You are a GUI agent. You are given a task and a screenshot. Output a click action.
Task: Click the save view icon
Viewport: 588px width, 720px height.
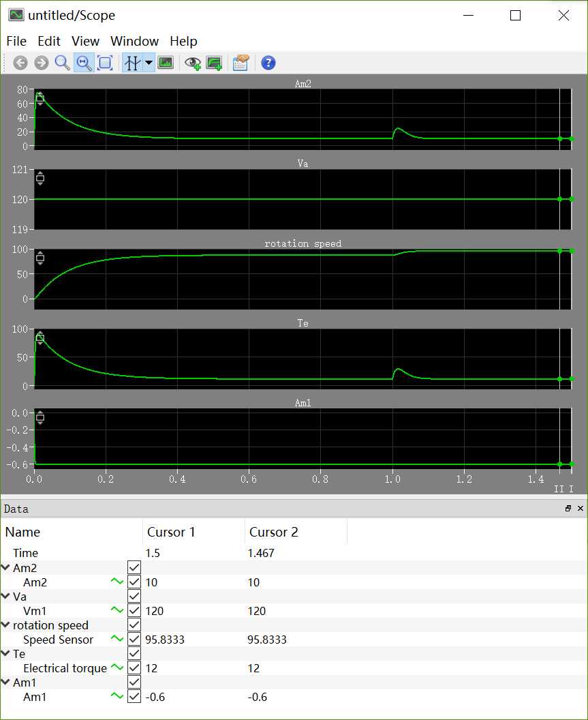pos(215,63)
